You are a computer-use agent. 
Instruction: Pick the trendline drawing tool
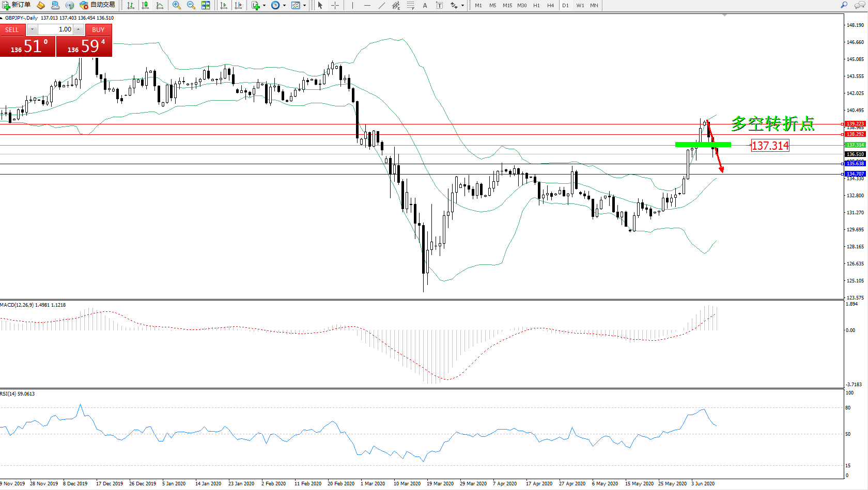pos(381,5)
